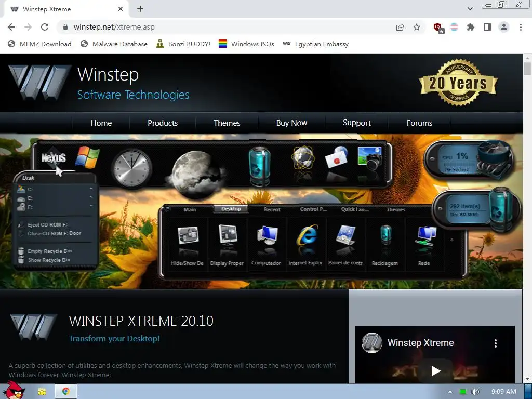Image resolution: width=532 pixels, height=399 pixels.
Task: Click the 9:09 AM taskbar clock
Action: tap(504, 392)
